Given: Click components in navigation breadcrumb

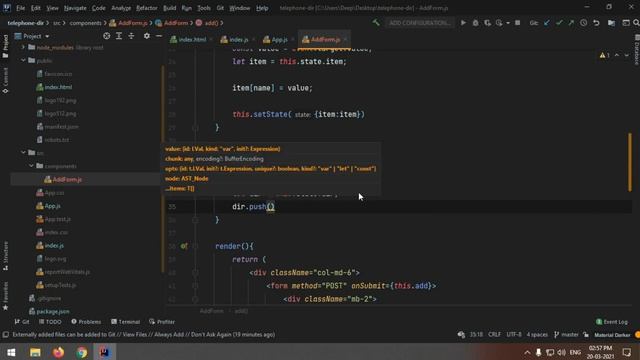Looking at the screenshot, I should (x=85, y=23).
